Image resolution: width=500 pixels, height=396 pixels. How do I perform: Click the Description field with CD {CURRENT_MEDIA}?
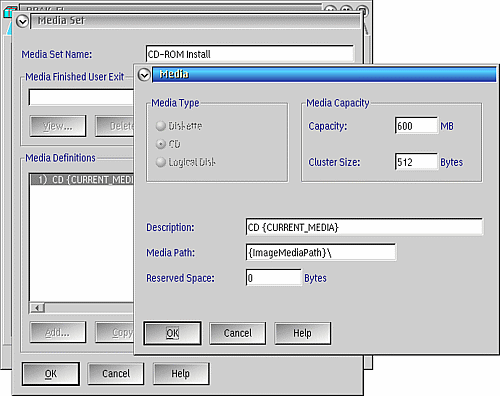click(x=364, y=227)
